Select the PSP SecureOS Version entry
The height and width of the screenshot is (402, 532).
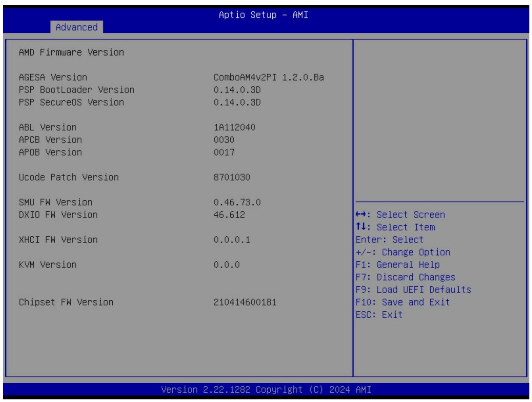coord(71,102)
